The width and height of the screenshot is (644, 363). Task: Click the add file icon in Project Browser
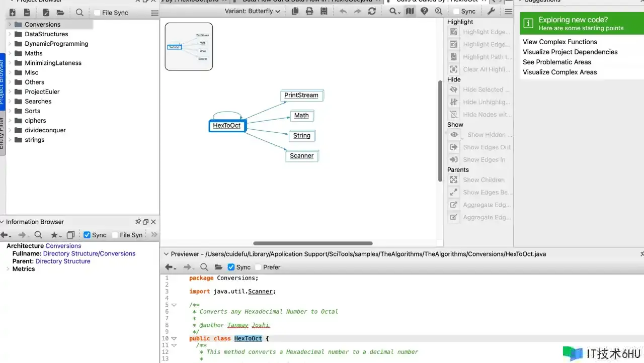pos(13,13)
